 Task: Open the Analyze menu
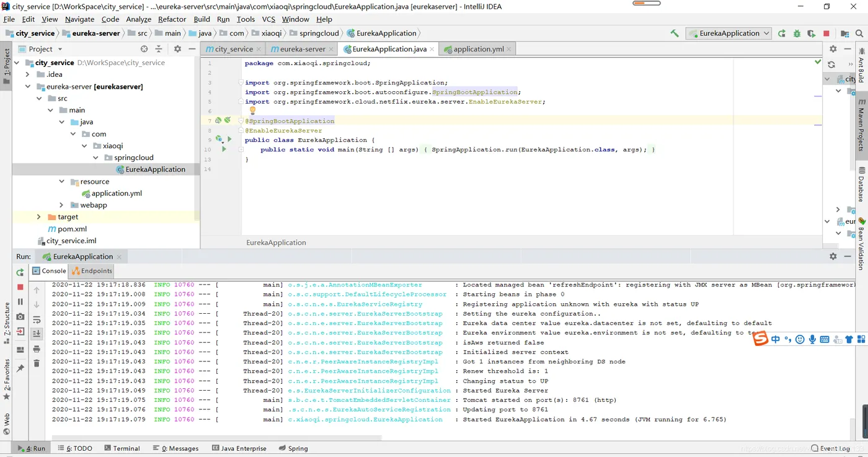coord(139,19)
